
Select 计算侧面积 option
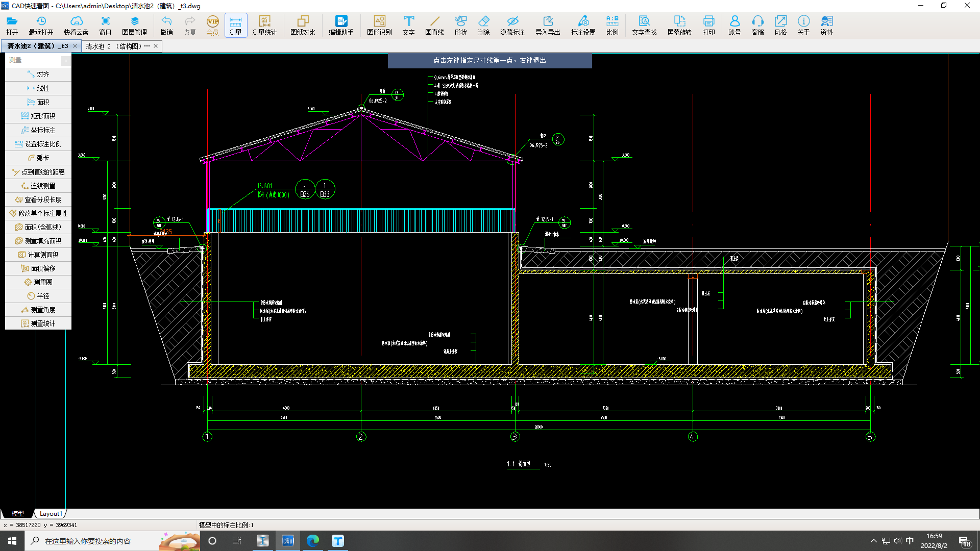pos(38,255)
